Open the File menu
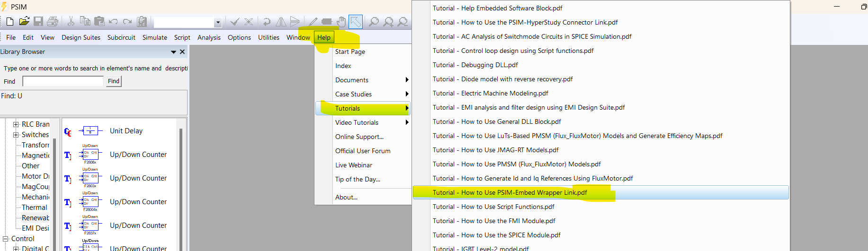 pyautogui.click(x=11, y=37)
